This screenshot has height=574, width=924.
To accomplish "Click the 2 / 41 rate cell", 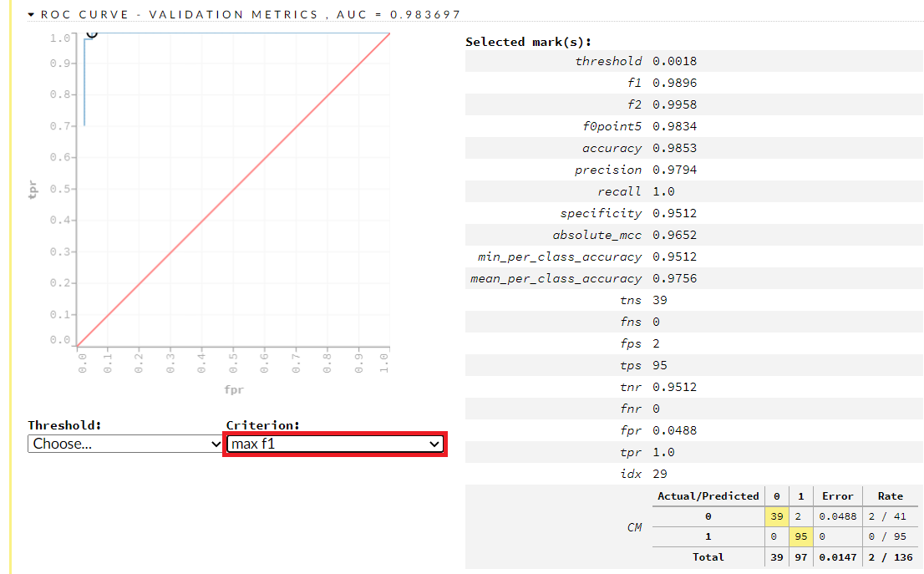I will click(890, 516).
